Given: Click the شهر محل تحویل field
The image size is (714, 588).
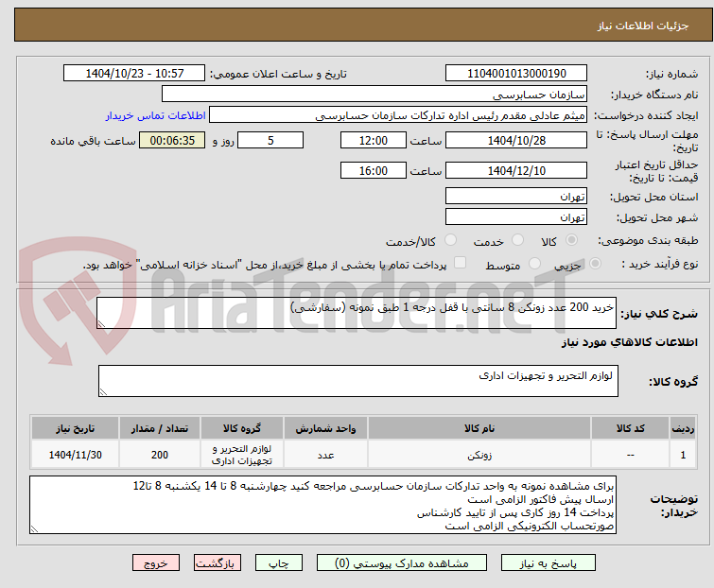Looking at the screenshot, I should click(x=516, y=217).
